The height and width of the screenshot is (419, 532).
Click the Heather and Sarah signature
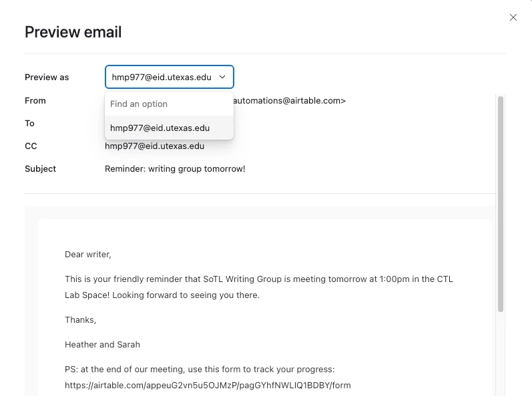pyautogui.click(x=103, y=345)
